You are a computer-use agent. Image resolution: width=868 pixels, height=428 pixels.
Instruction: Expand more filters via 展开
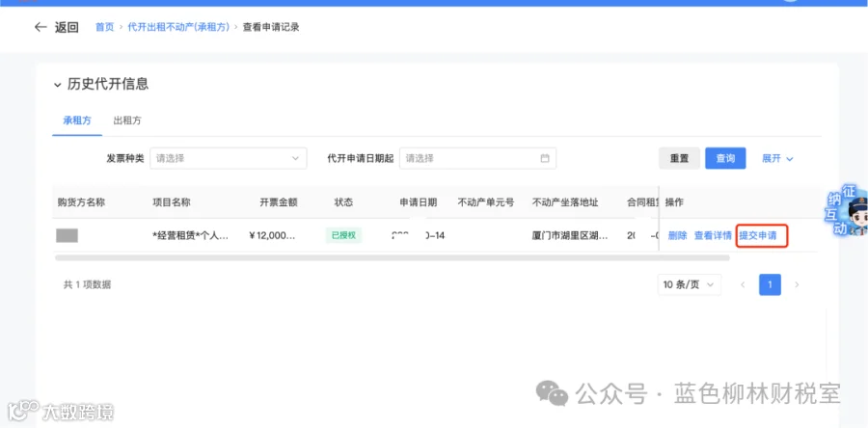[x=777, y=158]
